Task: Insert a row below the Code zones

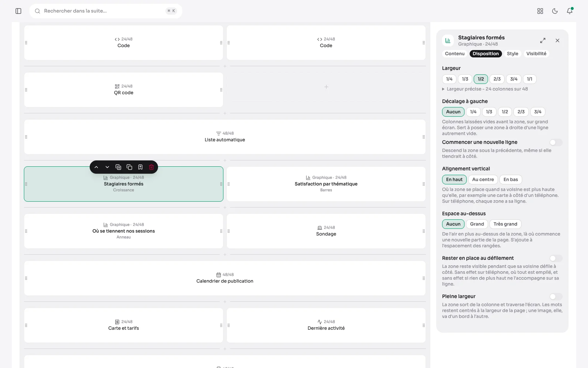Action: pos(225,66)
